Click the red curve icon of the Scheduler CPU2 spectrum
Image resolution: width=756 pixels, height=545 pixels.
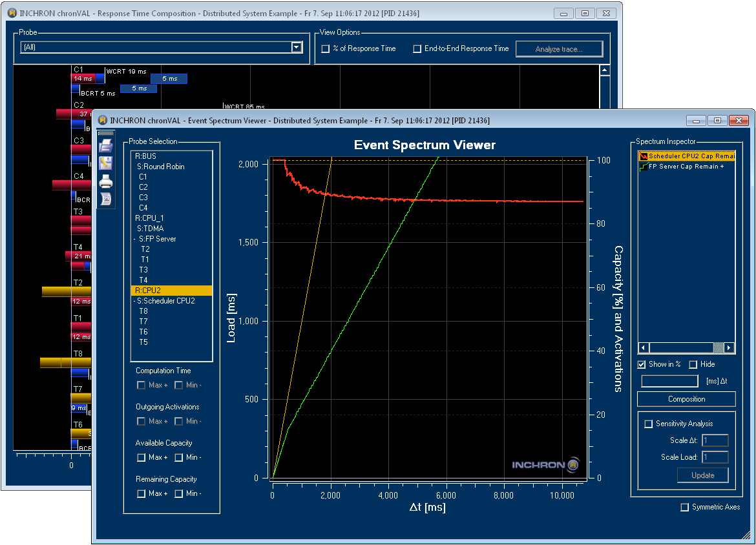pyautogui.click(x=643, y=156)
